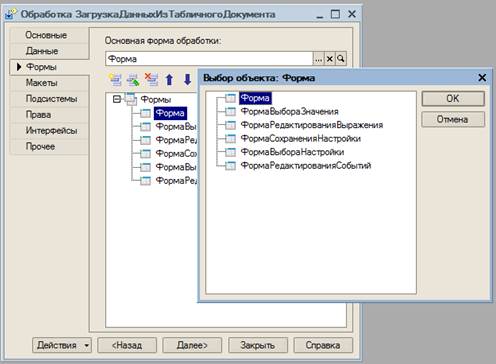Select the Формы root node text
This screenshot has width=496, height=364.
(156, 99)
